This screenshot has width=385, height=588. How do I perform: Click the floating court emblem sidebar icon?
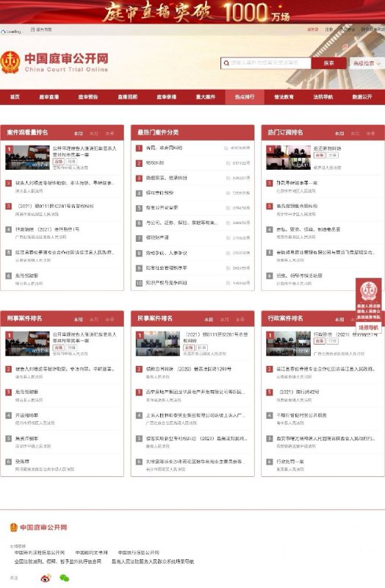pyautogui.click(x=369, y=291)
